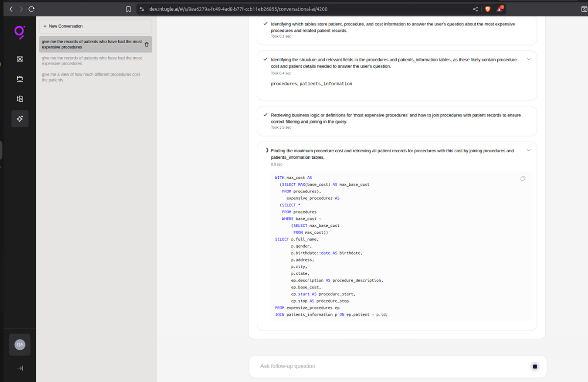The image size is (588, 382).
Task: Click the 'WITH max_cost AS' SQL line
Action: [294, 178]
